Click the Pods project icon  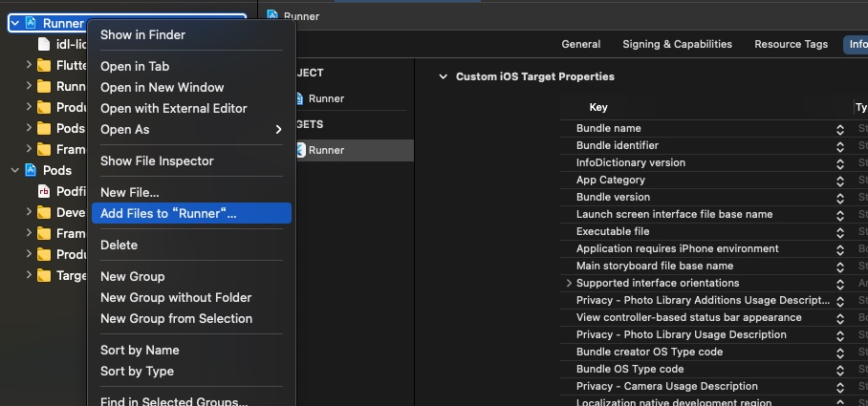(x=31, y=170)
